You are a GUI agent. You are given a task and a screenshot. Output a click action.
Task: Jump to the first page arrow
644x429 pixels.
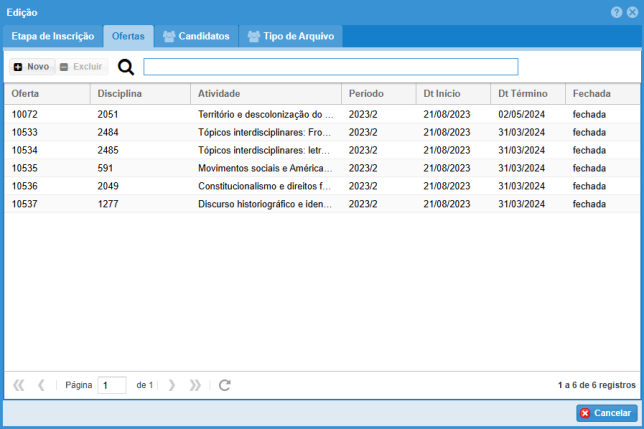(x=18, y=385)
